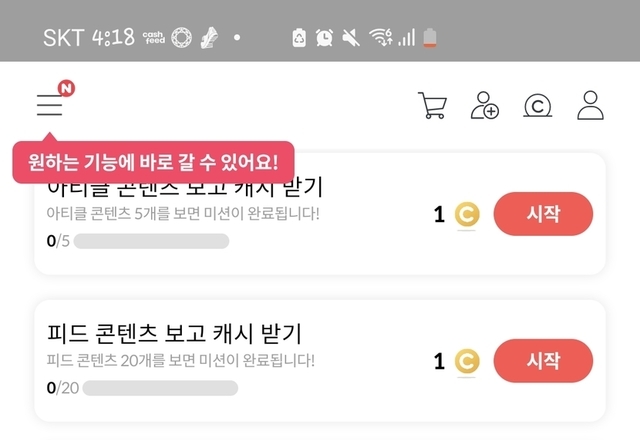Image resolution: width=640 pixels, height=440 pixels.
Task: Start the feed content mission
Action: 543,361
